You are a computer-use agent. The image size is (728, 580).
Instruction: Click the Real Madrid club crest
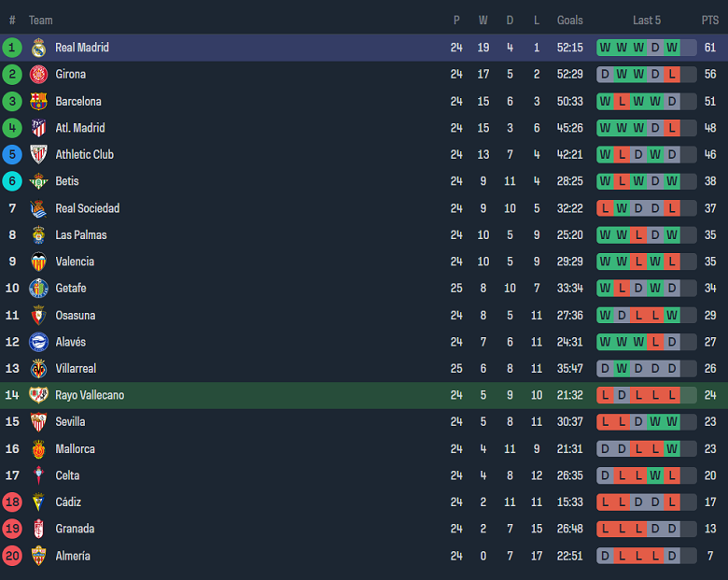pyautogui.click(x=38, y=48)
